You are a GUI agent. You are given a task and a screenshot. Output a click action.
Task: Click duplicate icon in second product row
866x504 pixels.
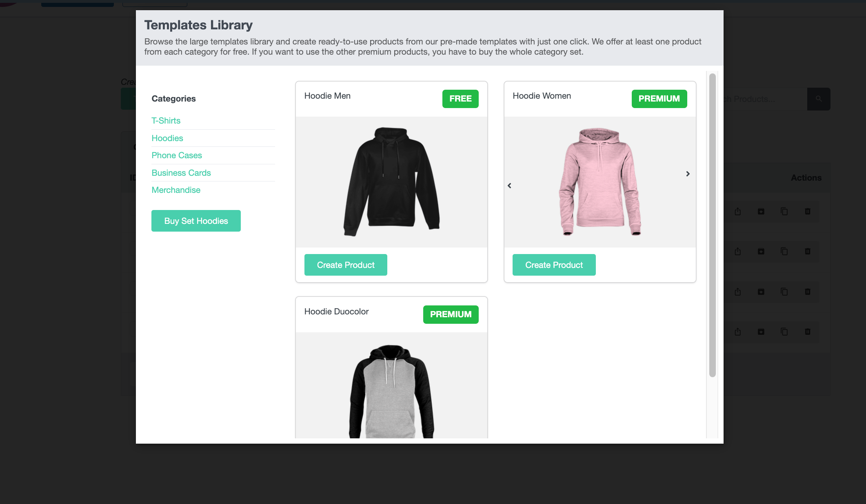[x=784, y=251]
